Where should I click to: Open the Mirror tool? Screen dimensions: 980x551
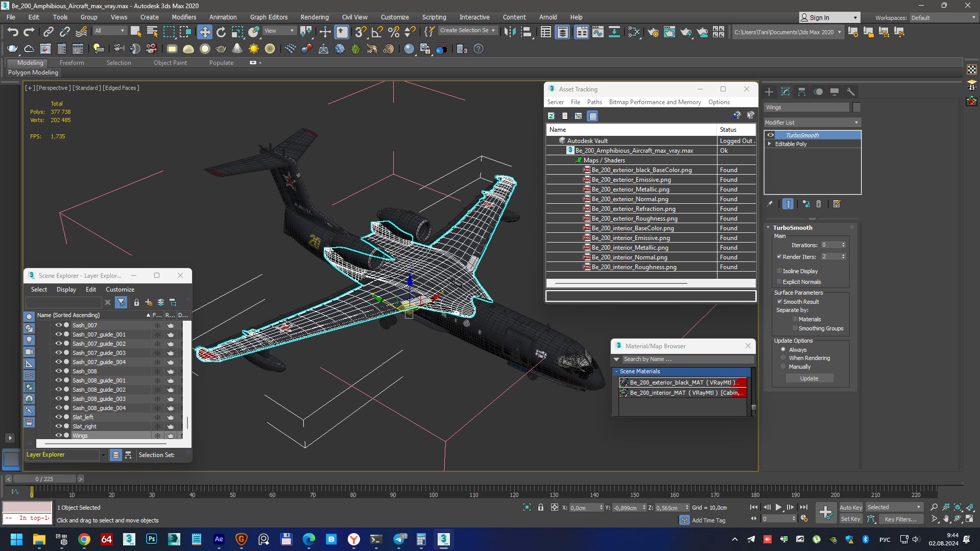pyautogui.click(x=510, y=32)
